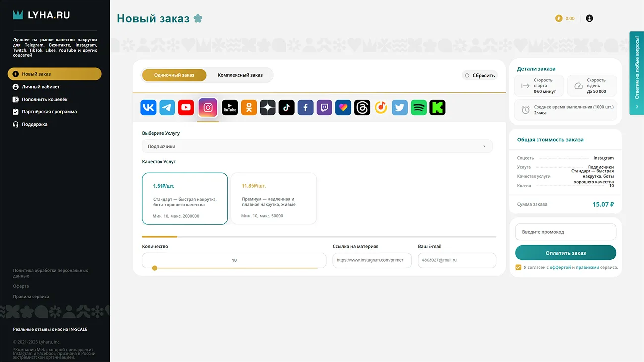
Task: Select the Premium quality option at 11.85₽
Action: [x=273, y=199]
